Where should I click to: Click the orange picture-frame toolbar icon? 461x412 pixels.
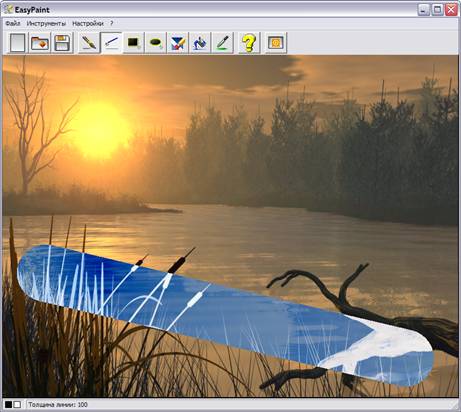(x=276, y=43)
